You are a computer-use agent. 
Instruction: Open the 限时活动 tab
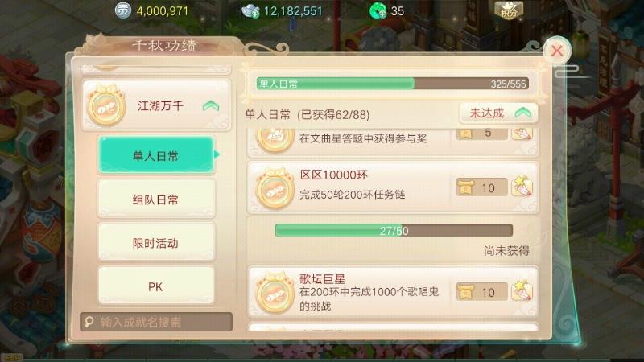tap(156, 243)
